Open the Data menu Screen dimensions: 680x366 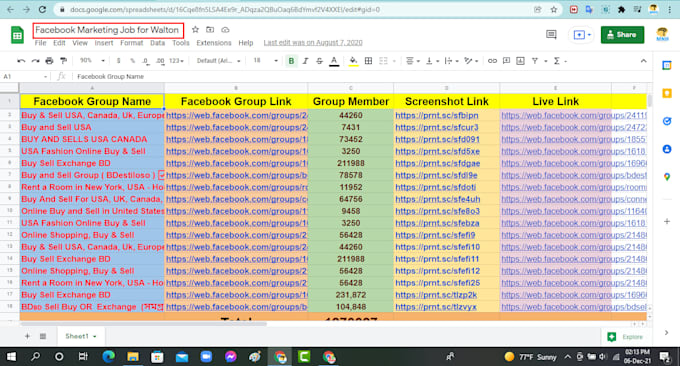click(157, 43)
